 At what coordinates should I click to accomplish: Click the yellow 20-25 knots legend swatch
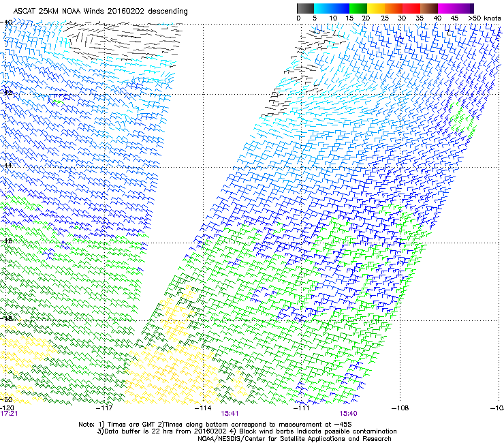[x=376, y=8]
